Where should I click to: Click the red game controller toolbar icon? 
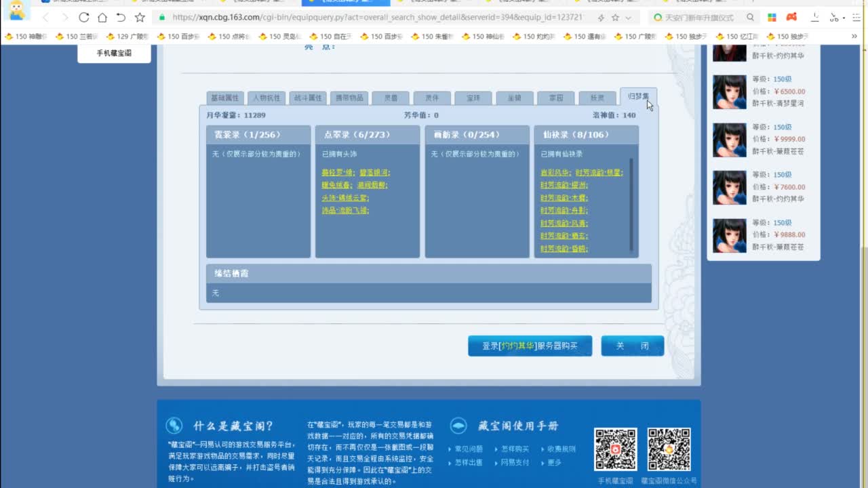[791, 18]
